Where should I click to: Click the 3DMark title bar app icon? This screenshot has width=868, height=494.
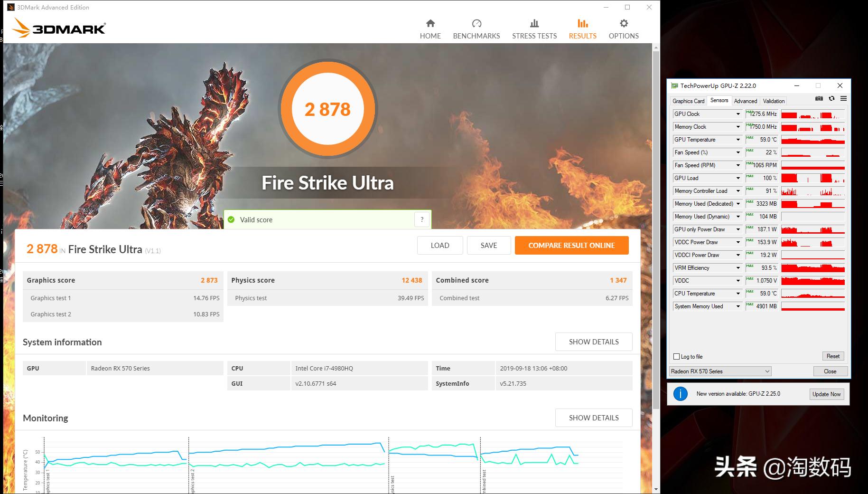pos(11,7)
